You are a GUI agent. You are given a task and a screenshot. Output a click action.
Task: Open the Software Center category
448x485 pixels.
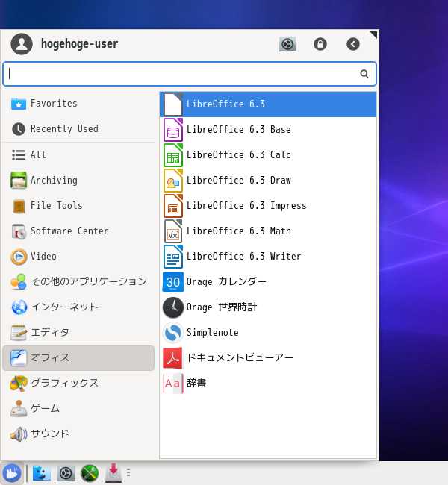[x=78, y=231]
